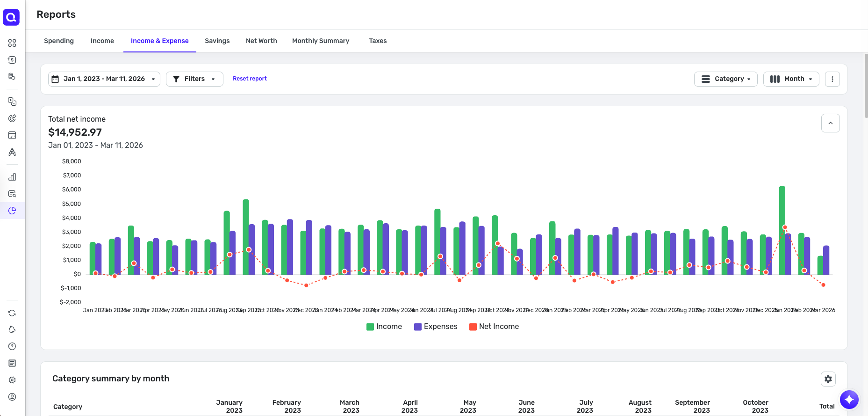Open the user profile icon in sidebar

12,397
